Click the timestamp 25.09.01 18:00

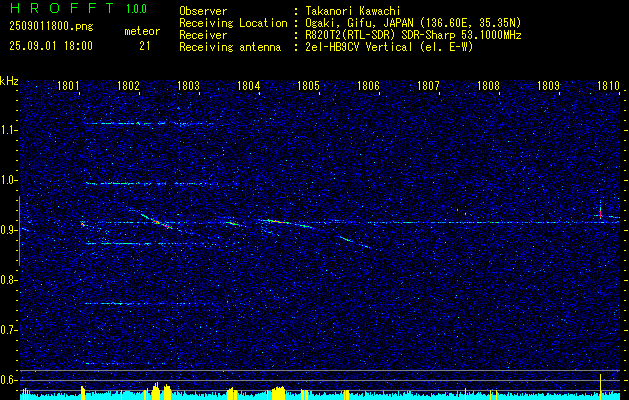(51, 46)
